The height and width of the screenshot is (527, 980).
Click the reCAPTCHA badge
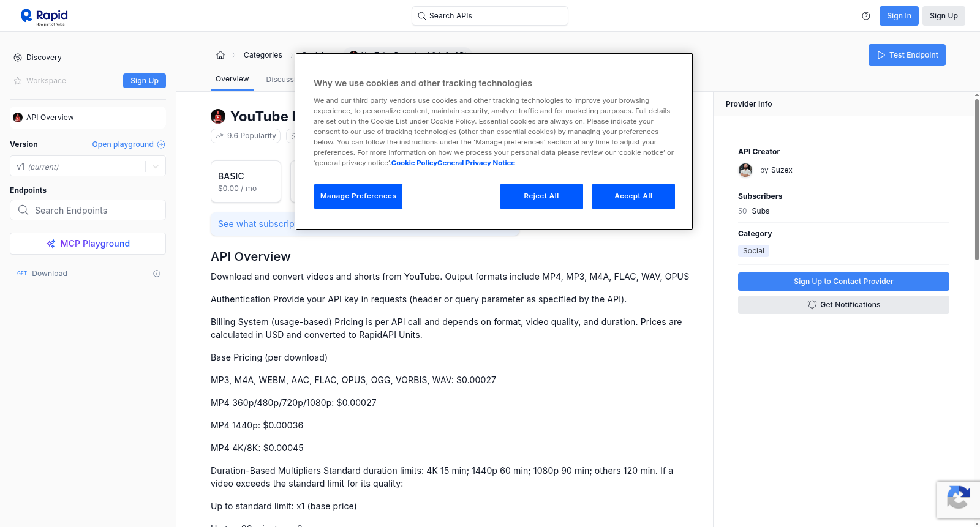click(958, 500)
